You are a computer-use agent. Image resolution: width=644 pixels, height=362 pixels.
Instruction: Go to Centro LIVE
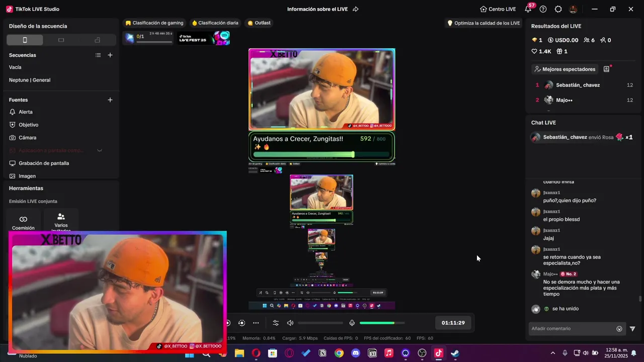point(498,9)
